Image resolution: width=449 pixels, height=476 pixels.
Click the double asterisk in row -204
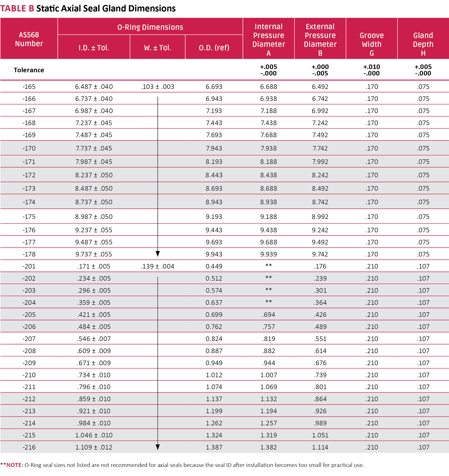tap(269, 302)
